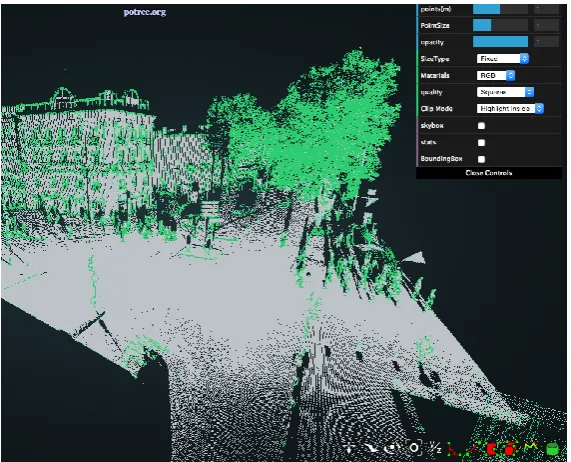Open the potree.org link

(x=145, y=12)
